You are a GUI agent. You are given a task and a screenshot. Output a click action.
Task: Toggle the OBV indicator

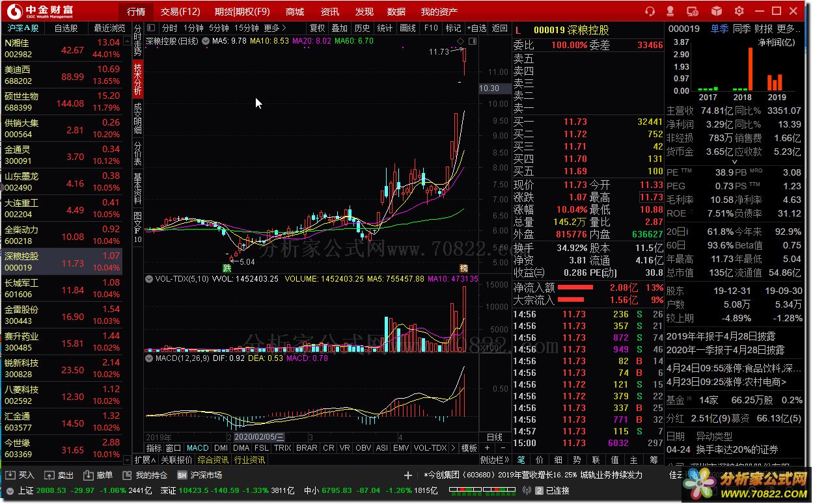tap(363, 448)
